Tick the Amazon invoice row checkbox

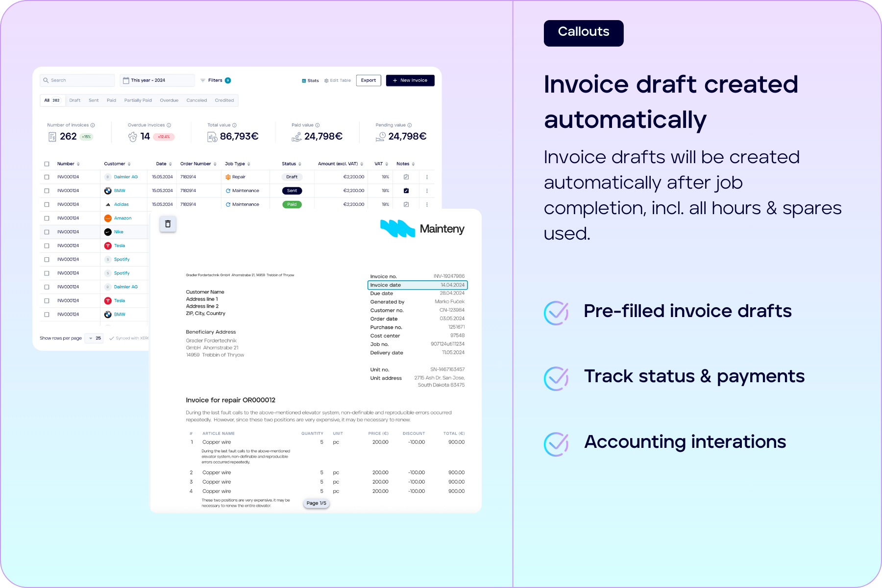coord(47,218)
